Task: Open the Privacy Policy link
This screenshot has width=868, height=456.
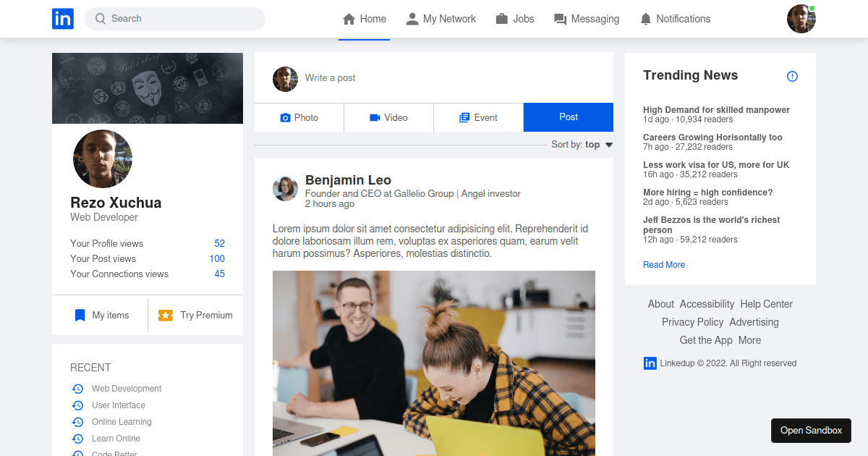Action: (692, 321)
